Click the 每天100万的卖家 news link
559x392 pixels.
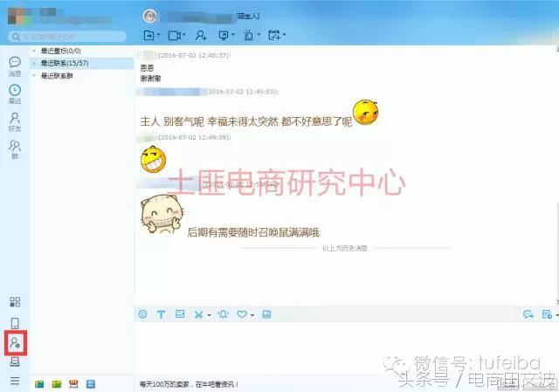pyautogui.click(x=188, y=383)
